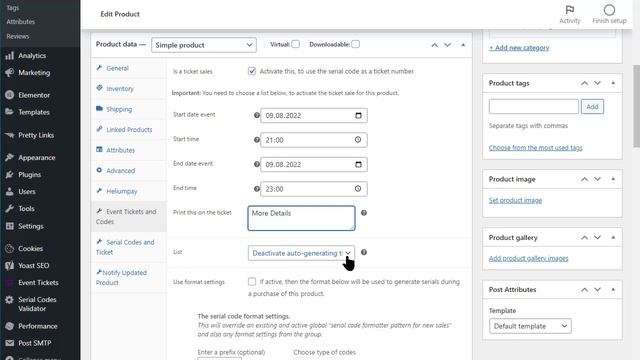The image size is (640, 360).
Task: Move Product tags panel up
Action: 584,83
